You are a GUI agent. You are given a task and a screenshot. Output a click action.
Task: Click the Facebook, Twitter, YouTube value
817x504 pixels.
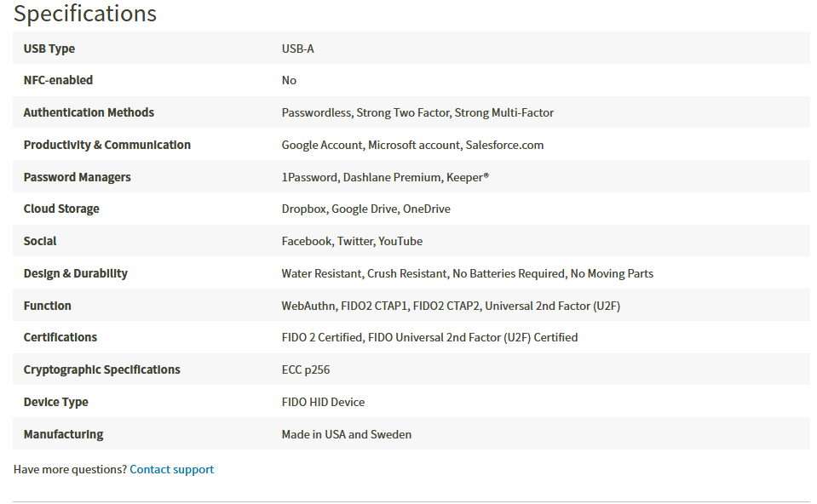coord(352,241)
